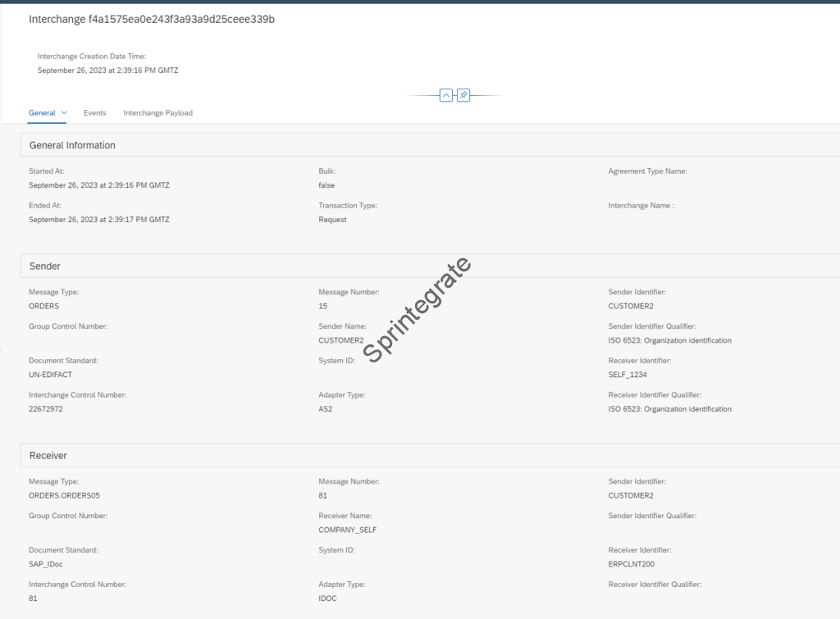The height and width of the screenshot is (619, 840).
Task: Click the Receiver Name value COMPANY_SELF
Action: tap(347, 530)
